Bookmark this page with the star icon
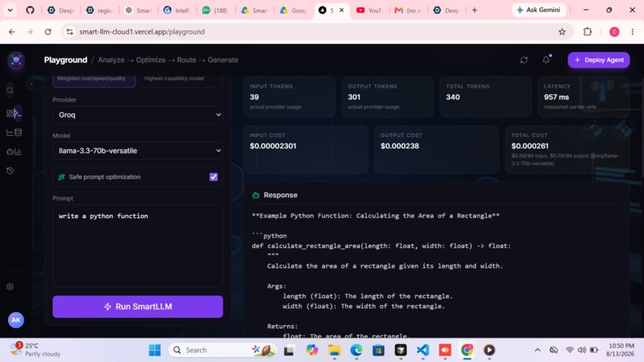Screen dimensions: 644x362 coord(562,32)
